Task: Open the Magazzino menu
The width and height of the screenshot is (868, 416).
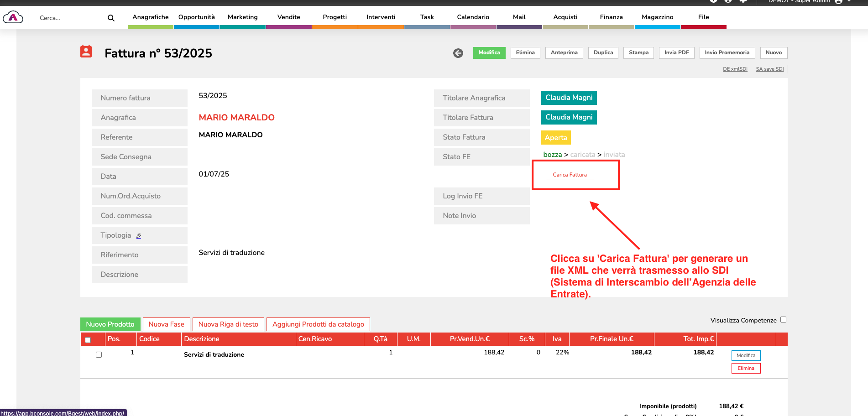Action: pyautogui.click(x=657, y=17)
